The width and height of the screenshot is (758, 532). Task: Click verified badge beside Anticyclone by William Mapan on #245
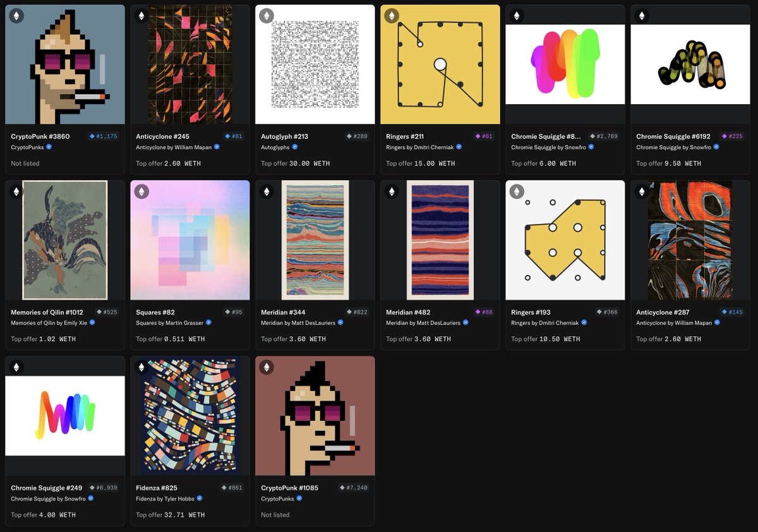pos(217,147)
